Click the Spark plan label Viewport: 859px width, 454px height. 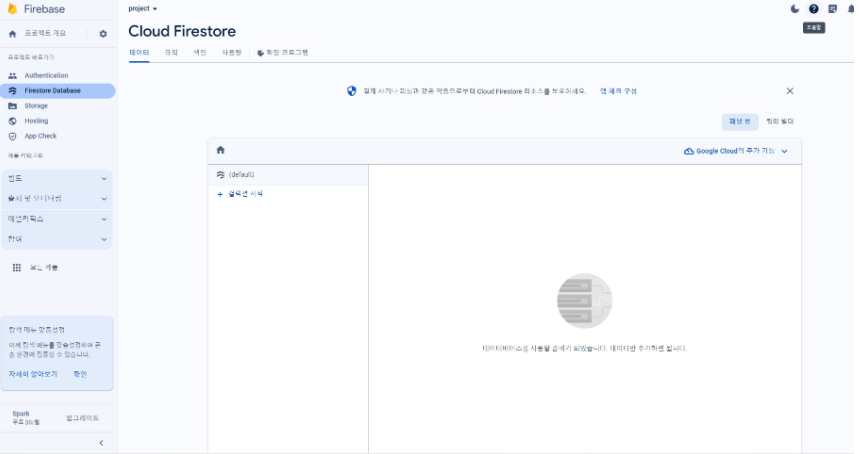(21, 413)
